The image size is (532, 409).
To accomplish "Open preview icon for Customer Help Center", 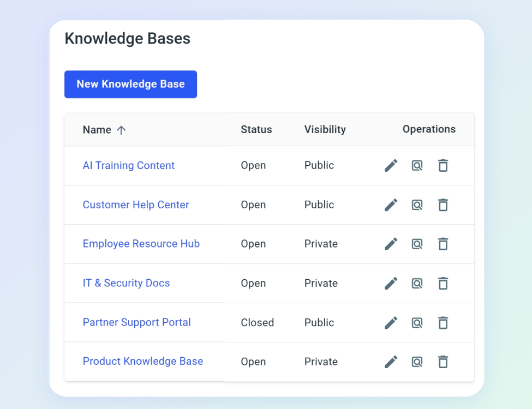I will coord(417,205).
